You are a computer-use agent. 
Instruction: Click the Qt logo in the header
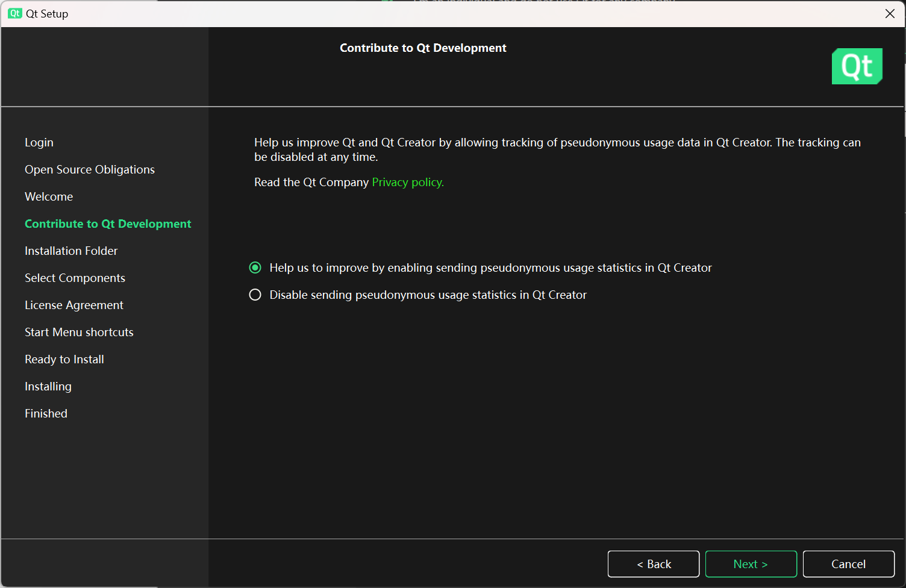(x=857, y=66)
